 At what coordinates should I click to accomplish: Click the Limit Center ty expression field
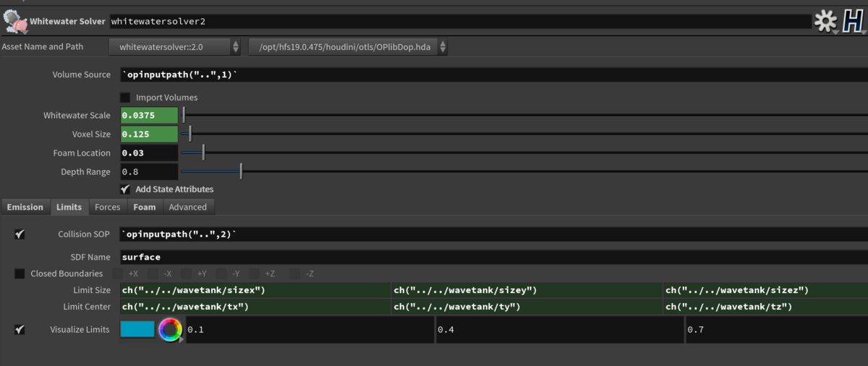click(x=527, y=307)
